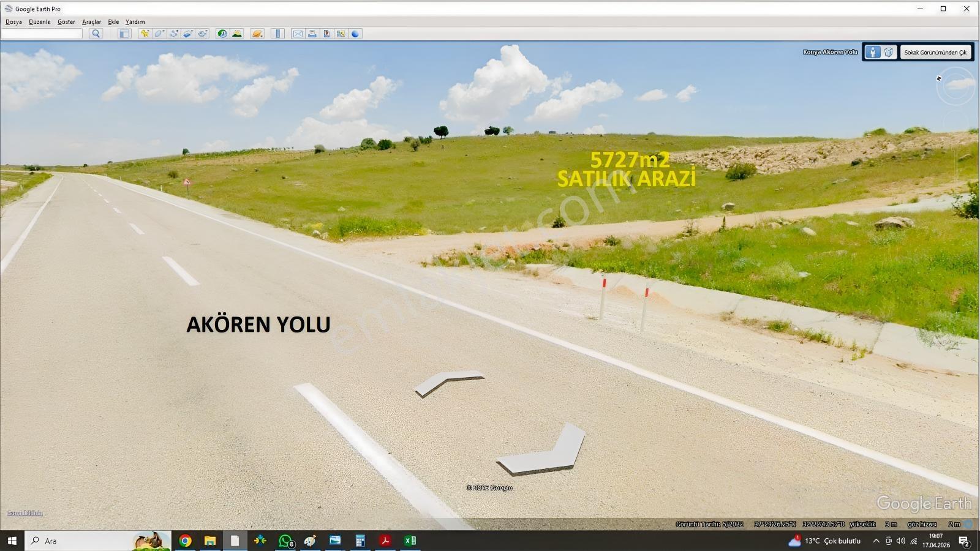Click the Görüntü Tarihi 5/2022 status text
Image resolution: width=980 pixels, height=551 pixels.
click(x=709, y=524)
